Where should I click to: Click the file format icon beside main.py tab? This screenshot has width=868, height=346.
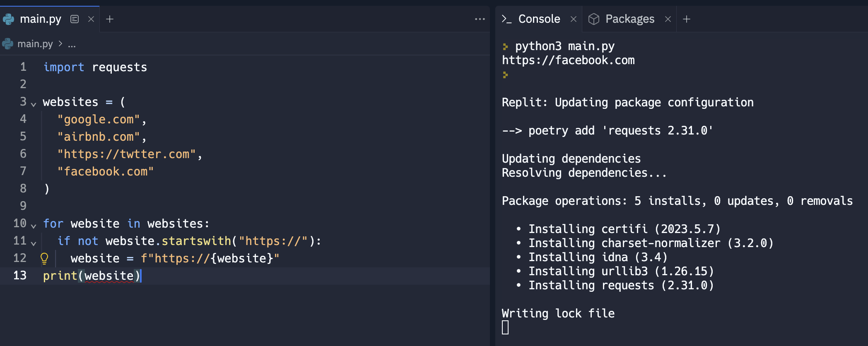[75, 19]
